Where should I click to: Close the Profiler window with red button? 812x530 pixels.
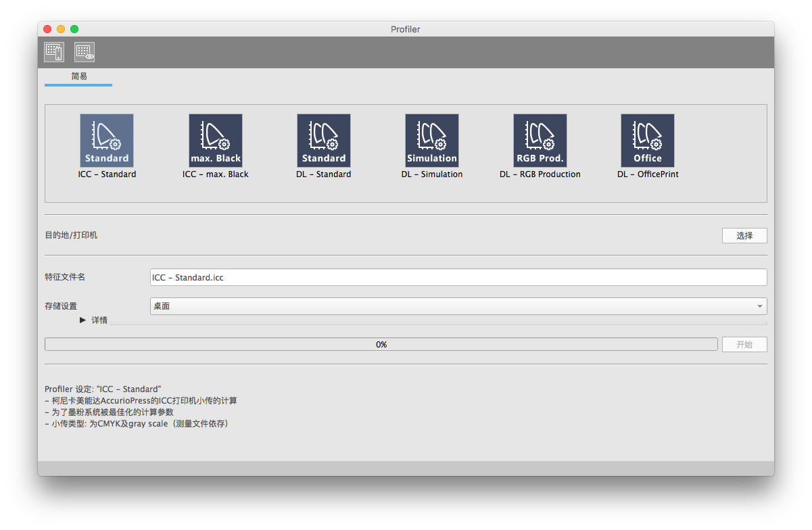click(47, 29)
